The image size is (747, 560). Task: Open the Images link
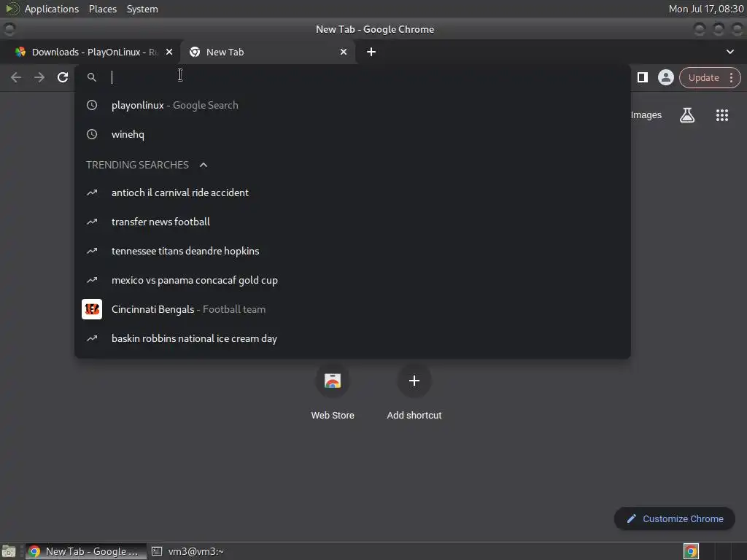646,115
